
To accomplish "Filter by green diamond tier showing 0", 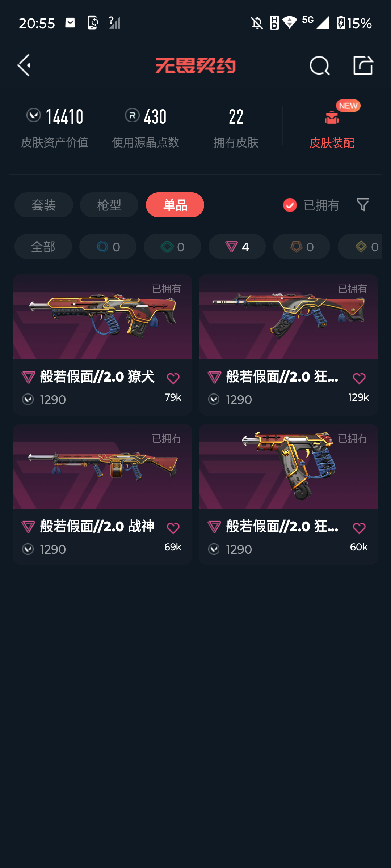I will 172,247.
